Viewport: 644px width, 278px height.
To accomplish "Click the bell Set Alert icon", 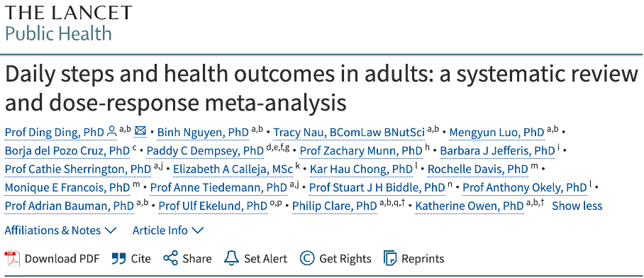I will coord(231,258).
